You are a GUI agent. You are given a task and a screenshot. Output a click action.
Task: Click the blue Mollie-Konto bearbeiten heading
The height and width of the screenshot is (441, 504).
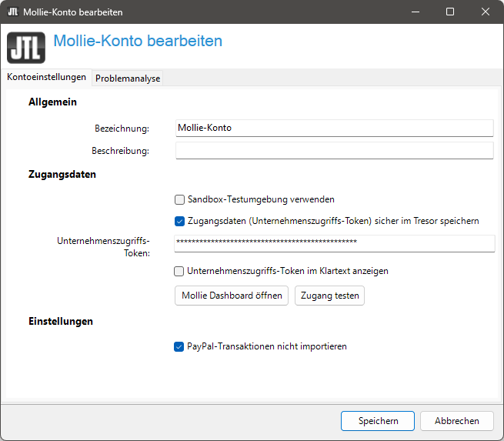138,42
